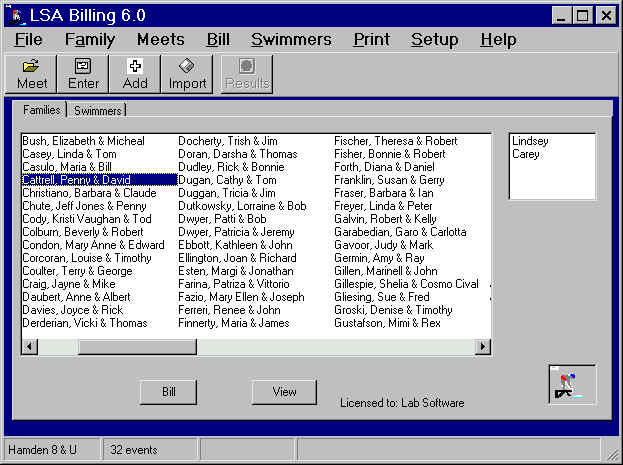The width and height of the screenshot is (623, 465).
Task: Select the Families tab
Action: [x=40, y=110]
